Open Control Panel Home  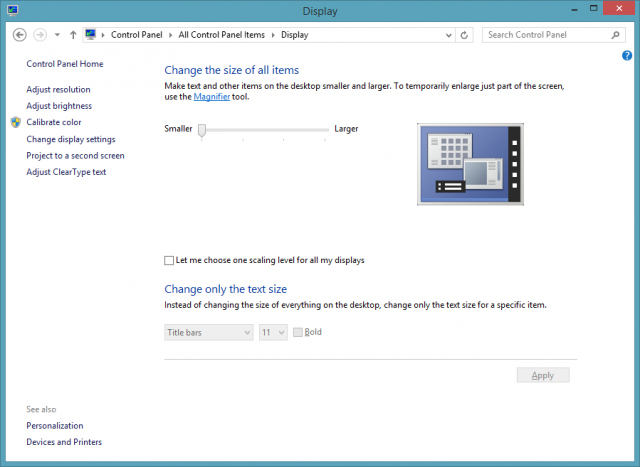click(65, 64)
